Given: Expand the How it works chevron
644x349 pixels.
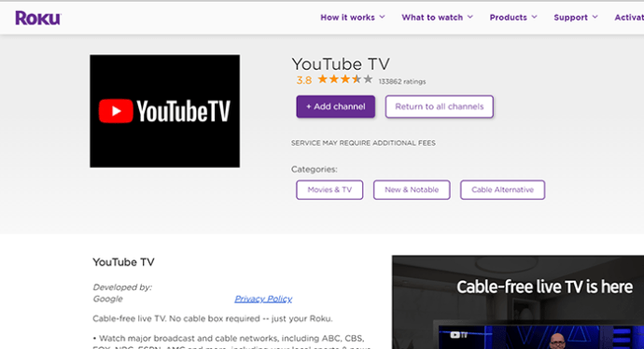Looking at the screenshot, I should (382, 17).
